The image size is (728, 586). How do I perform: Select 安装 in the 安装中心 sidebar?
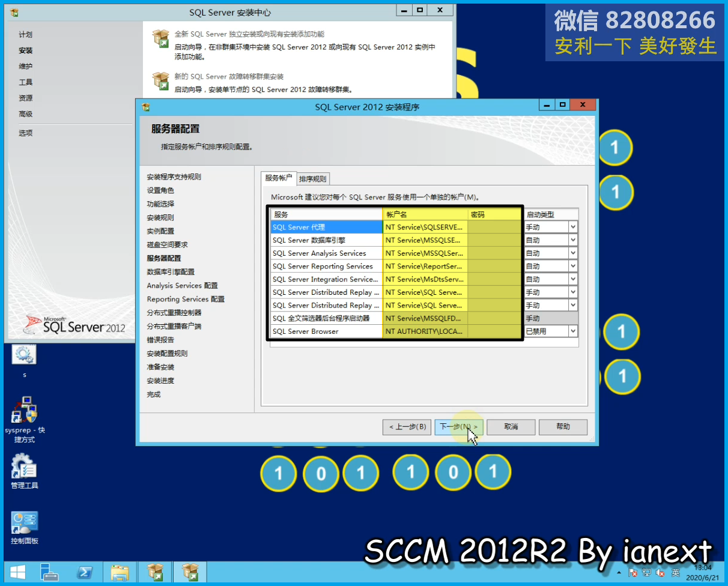click(x=26, y=50)
